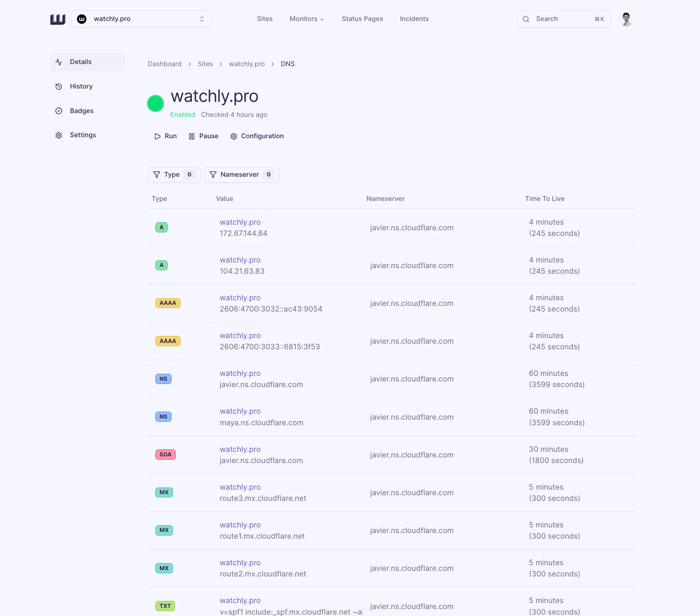The image size is (700, 616).
Task: Click the Settings gear icon in sidebar
Action: coord(59,135)
